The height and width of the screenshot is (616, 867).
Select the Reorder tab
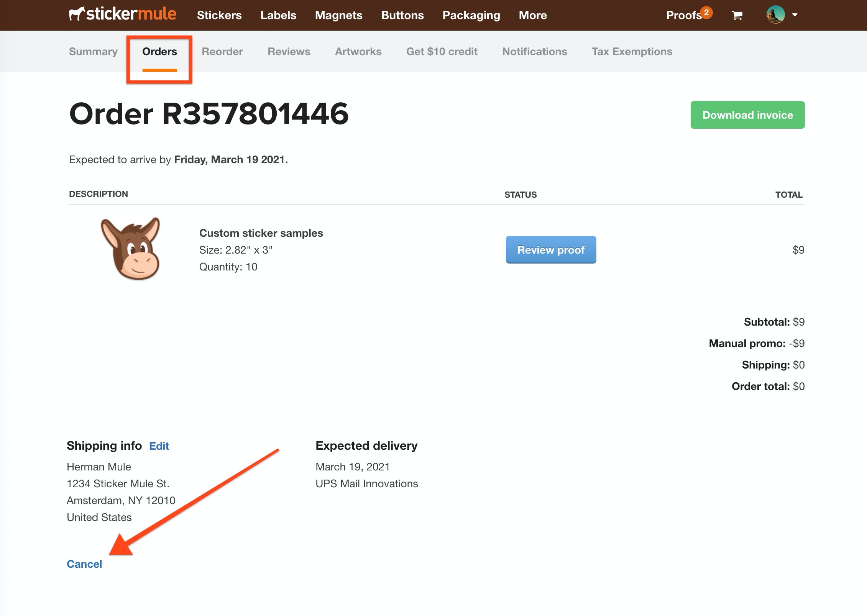[223, 51]
